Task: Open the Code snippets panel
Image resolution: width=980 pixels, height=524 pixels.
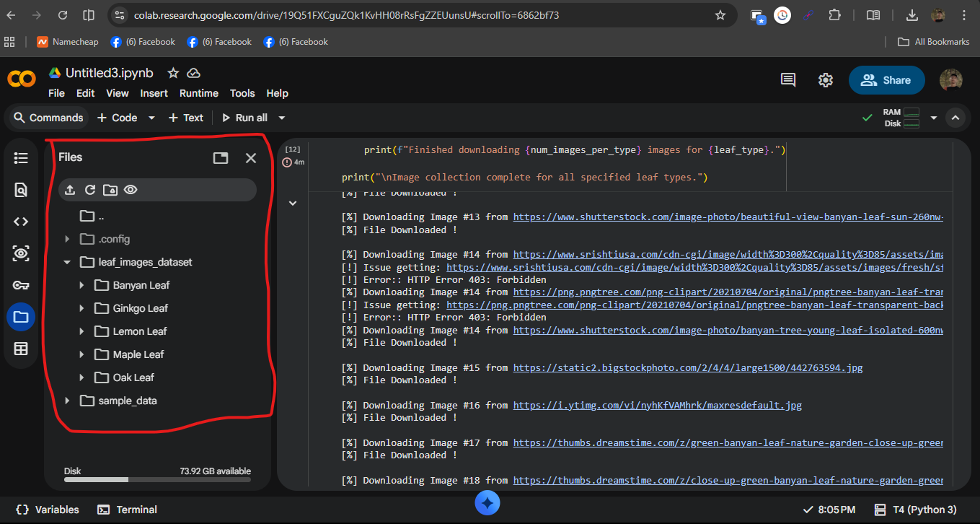Action: pos(21,221)
